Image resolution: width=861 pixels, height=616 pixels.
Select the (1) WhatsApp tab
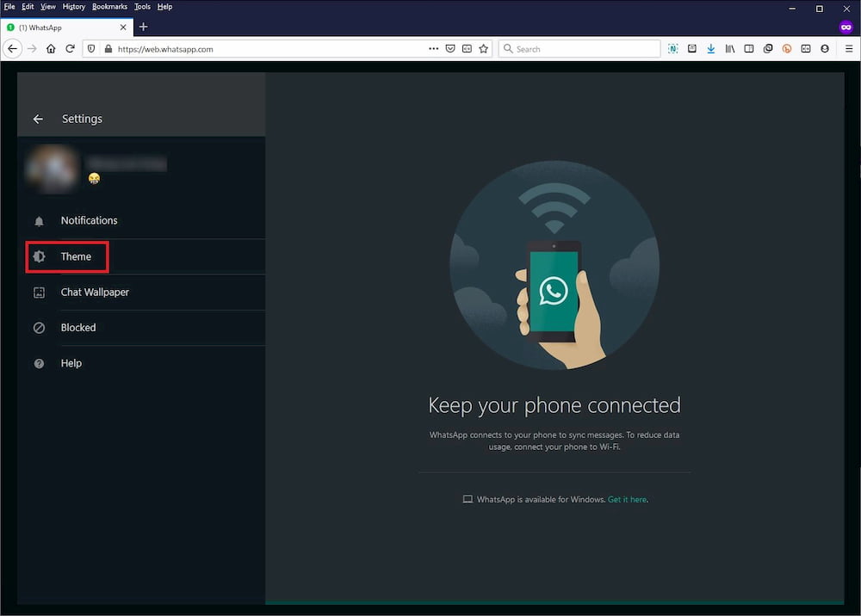67,28
